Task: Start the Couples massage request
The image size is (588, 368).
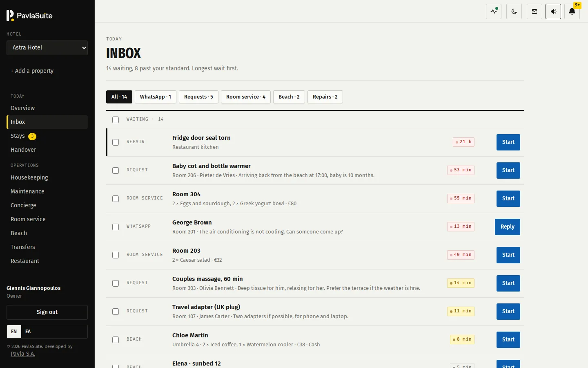Action: pyautogui.click(x=508, y=283)
